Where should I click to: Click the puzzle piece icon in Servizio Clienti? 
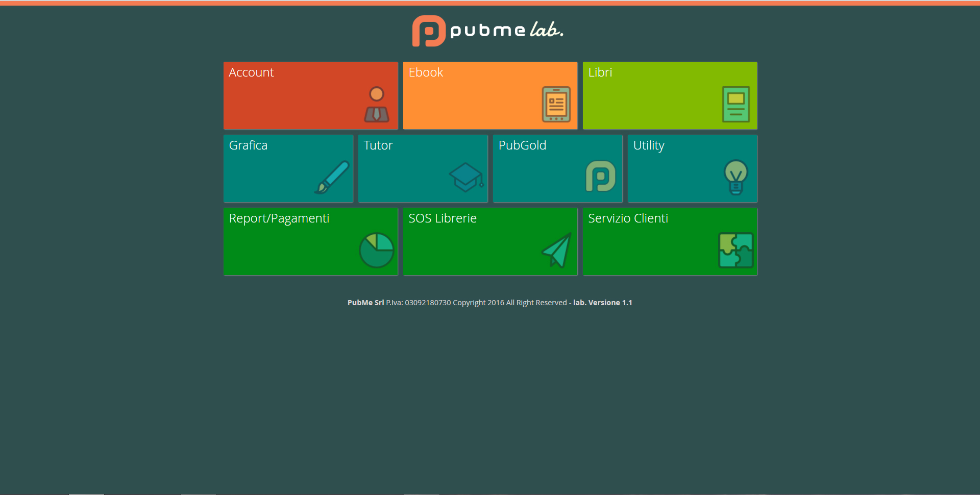coord(736,250)
